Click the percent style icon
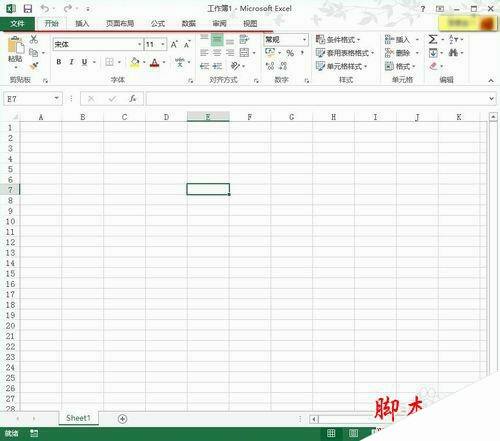The image size is (500, 441). point(290,53)
